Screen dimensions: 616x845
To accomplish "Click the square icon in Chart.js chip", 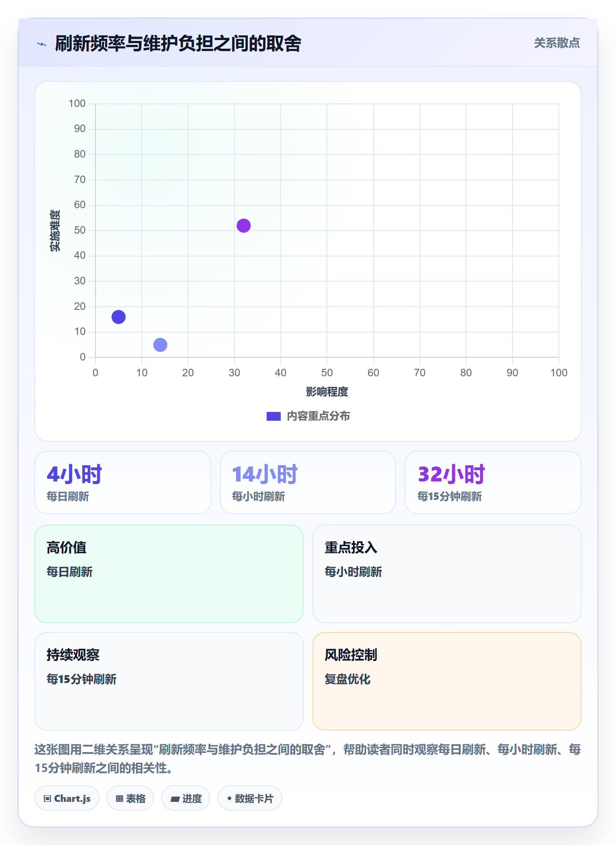I will coord(48,799).
